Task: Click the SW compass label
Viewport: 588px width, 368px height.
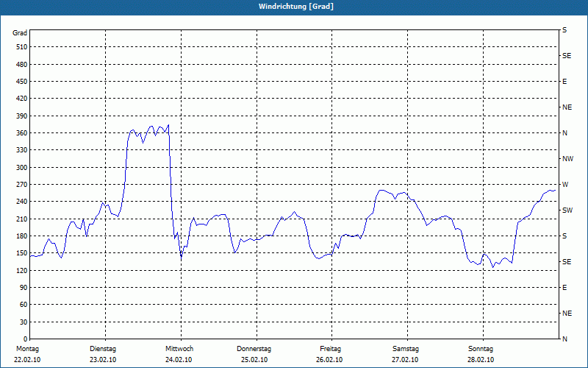Action: [567, 210]
